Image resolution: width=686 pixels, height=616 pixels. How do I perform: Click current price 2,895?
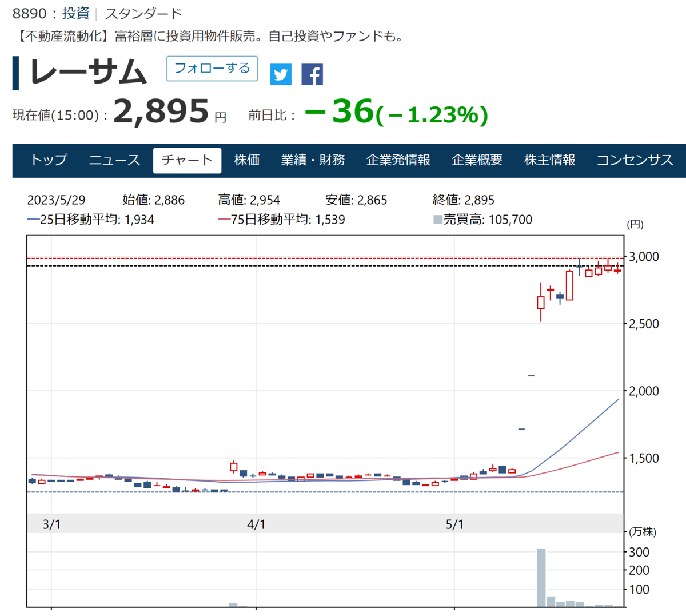[161, 111]
